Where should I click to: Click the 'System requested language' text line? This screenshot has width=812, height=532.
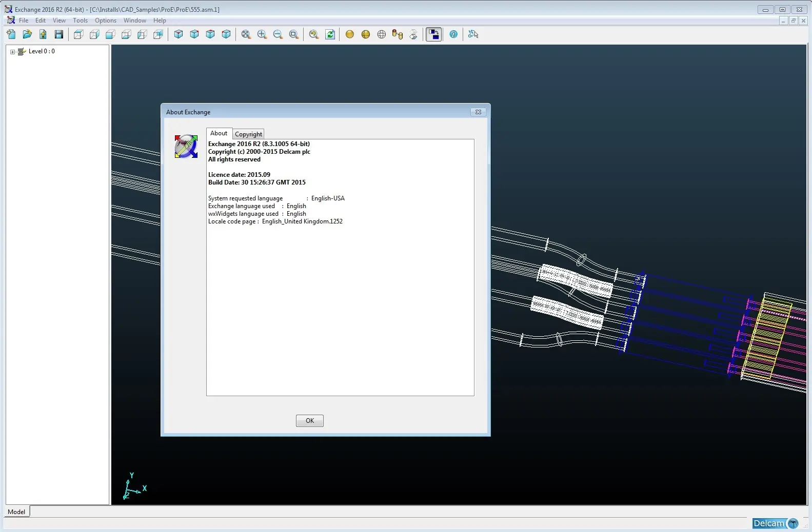[276, 198]
